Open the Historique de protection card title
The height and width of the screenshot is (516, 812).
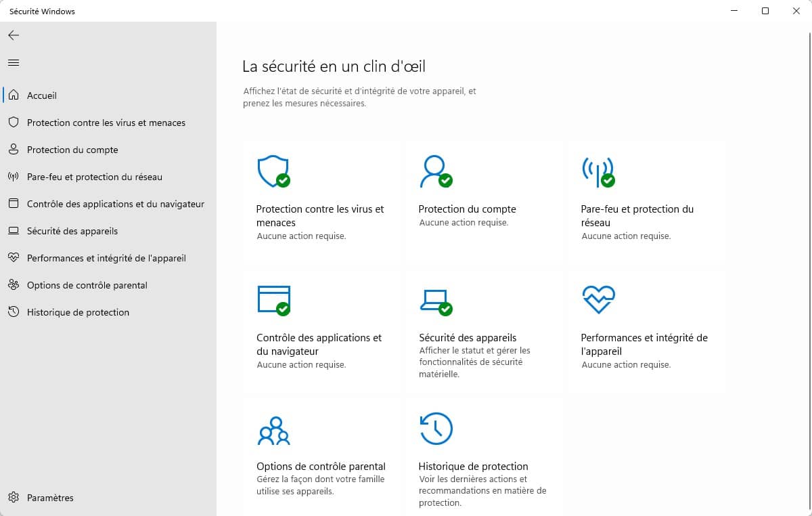click(473, 467)
